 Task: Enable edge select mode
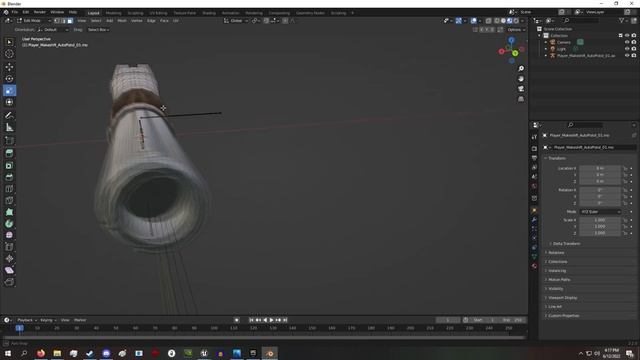63,20
